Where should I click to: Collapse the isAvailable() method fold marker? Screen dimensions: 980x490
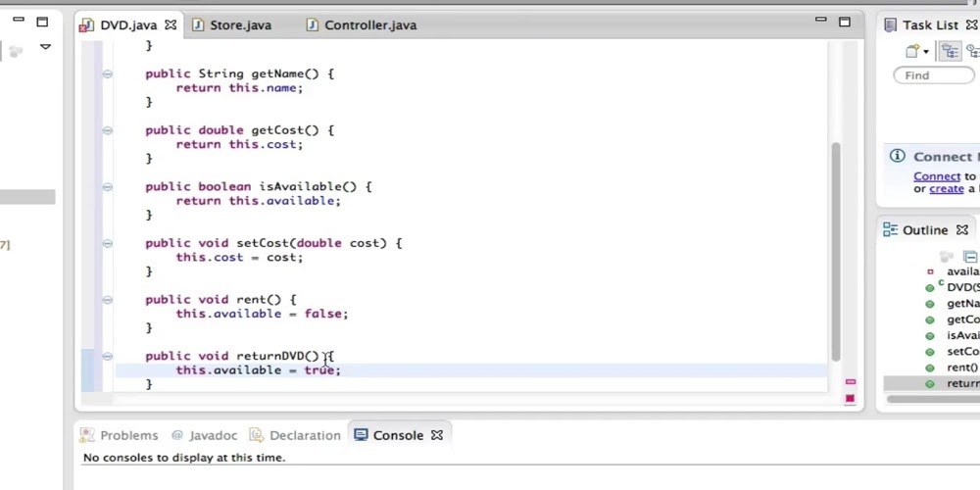pyautogui.click(x=107, y=186)
